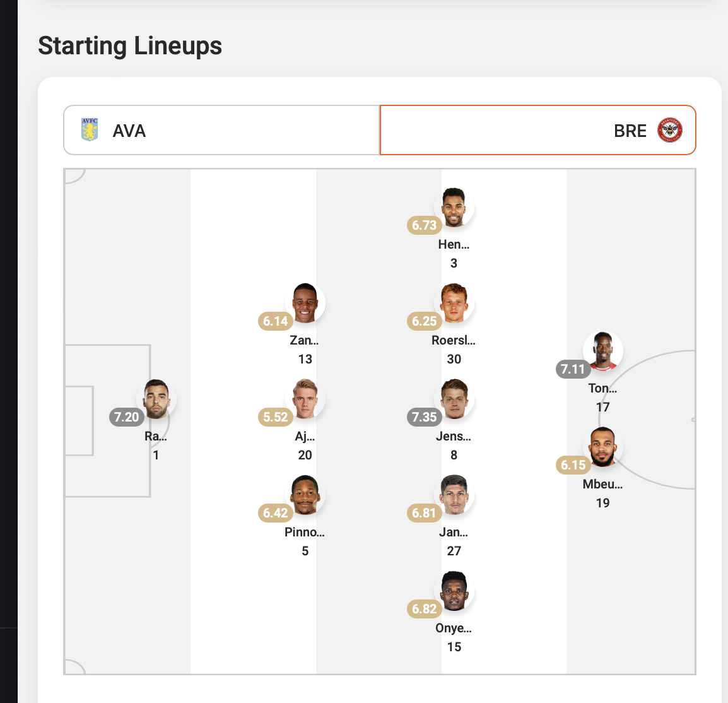Click shirt number 8 under Jensen
728x703 pixels.
[x=454, y=455]
